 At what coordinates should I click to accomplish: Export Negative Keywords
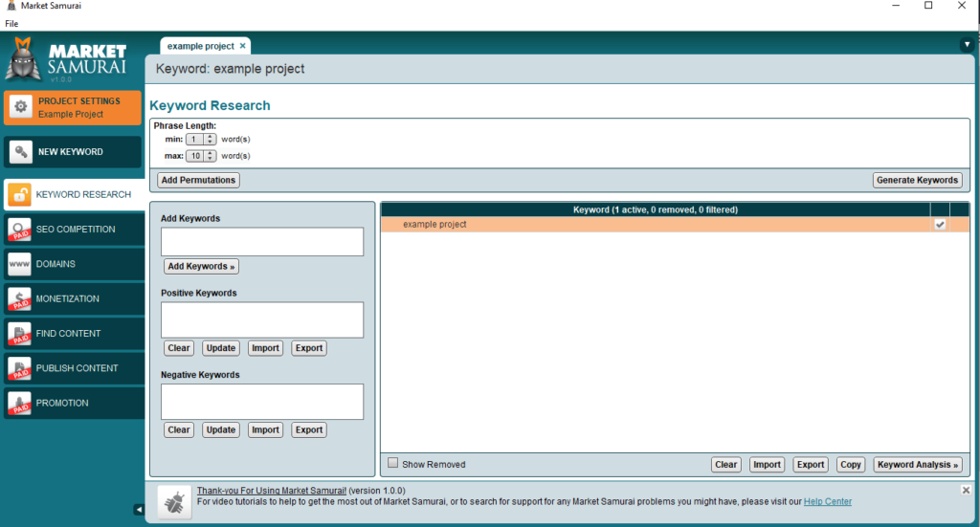309,429
